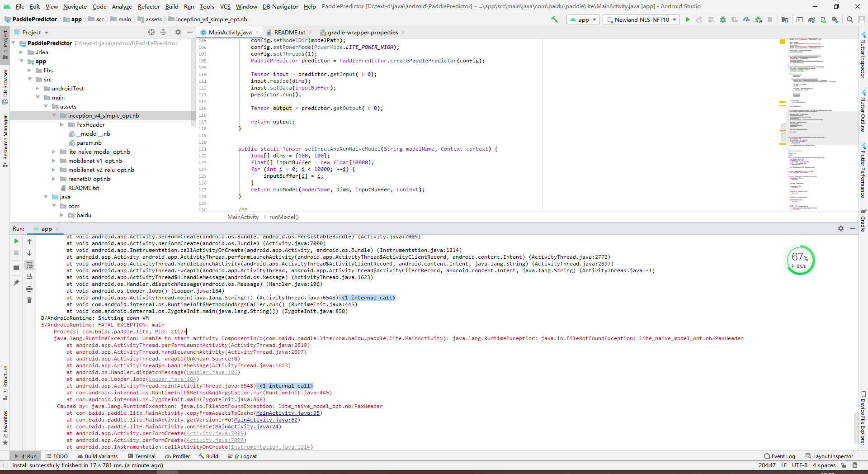
Task: Open the Terminal tool tab
Action: coord(142,456)
